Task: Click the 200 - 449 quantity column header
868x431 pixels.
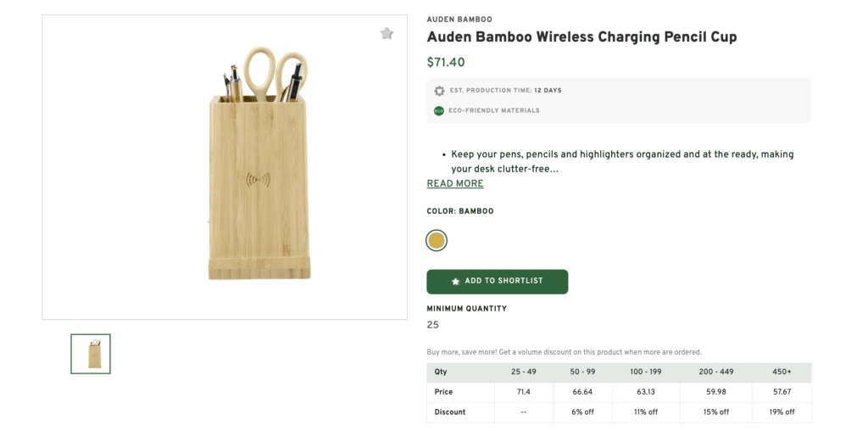Action: (x=715, y=372)
